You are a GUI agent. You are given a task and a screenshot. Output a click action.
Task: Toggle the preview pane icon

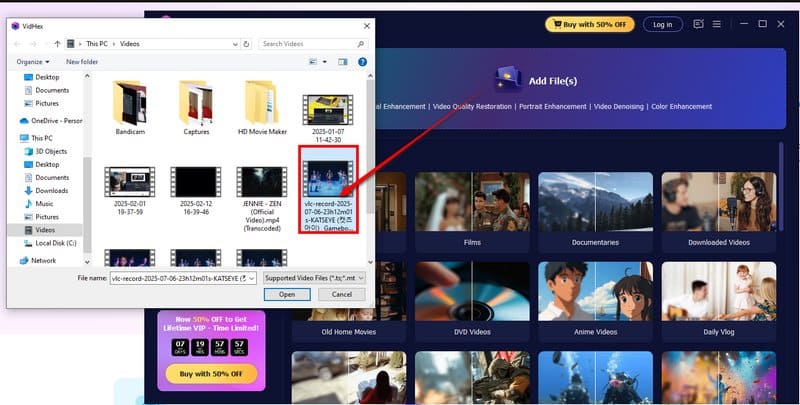tap(343, 61)
